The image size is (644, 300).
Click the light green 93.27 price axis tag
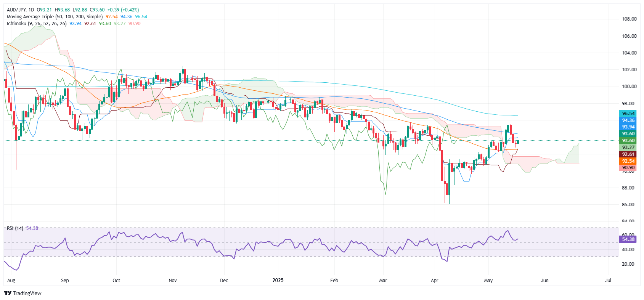click(628, 148)
